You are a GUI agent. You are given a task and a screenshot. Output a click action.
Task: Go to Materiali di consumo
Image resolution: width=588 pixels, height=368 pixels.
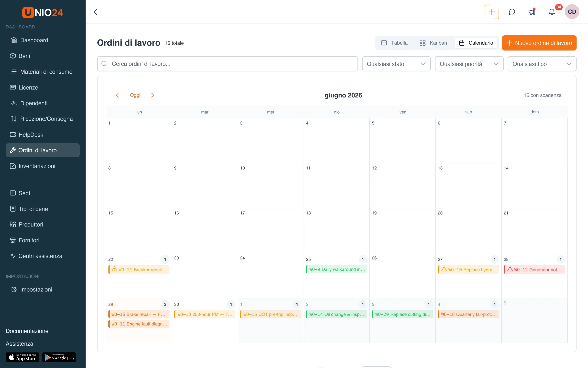pyautogui.click(x=42, y=72)
